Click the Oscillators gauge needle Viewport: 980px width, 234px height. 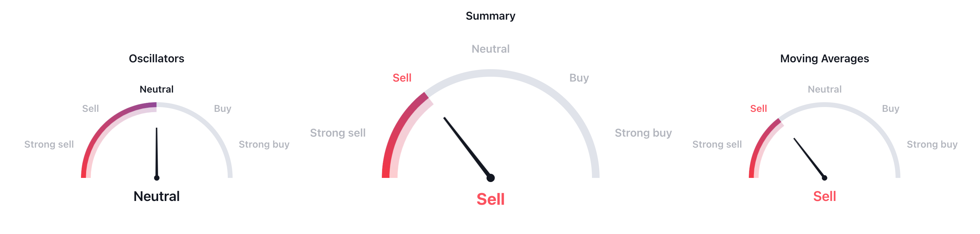click(x=157, y=153)
